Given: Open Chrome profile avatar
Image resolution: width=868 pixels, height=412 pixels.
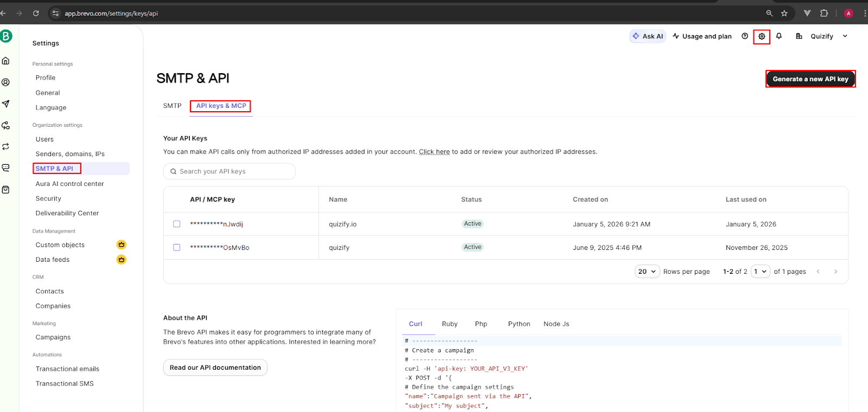Looking at the screenshot, I should coord(848,13).
